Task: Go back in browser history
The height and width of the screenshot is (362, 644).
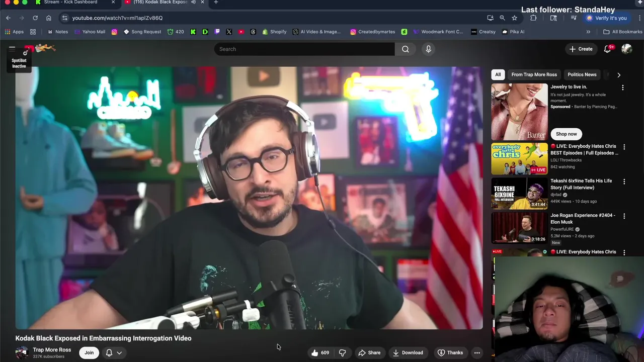Action: (x=8, y=18)
